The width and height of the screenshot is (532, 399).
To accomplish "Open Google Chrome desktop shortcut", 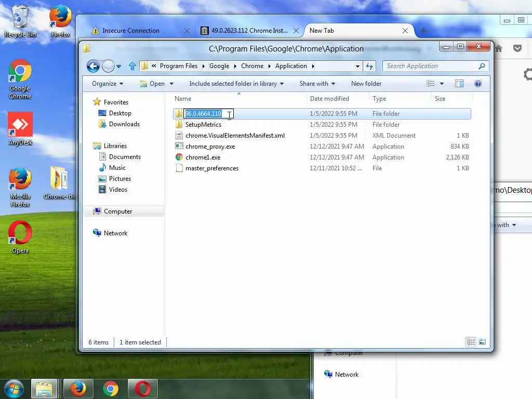I will [x=20, y=79].
